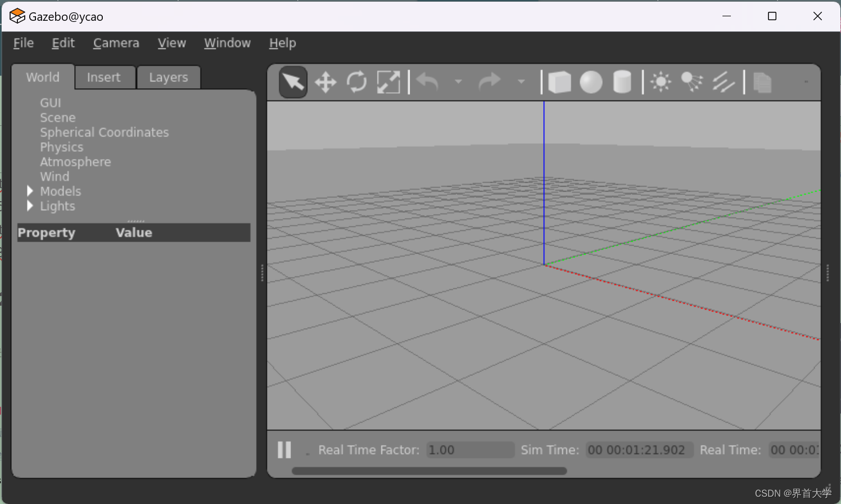
Task: Select Wind in the world tree
Action: coord(54,176)
